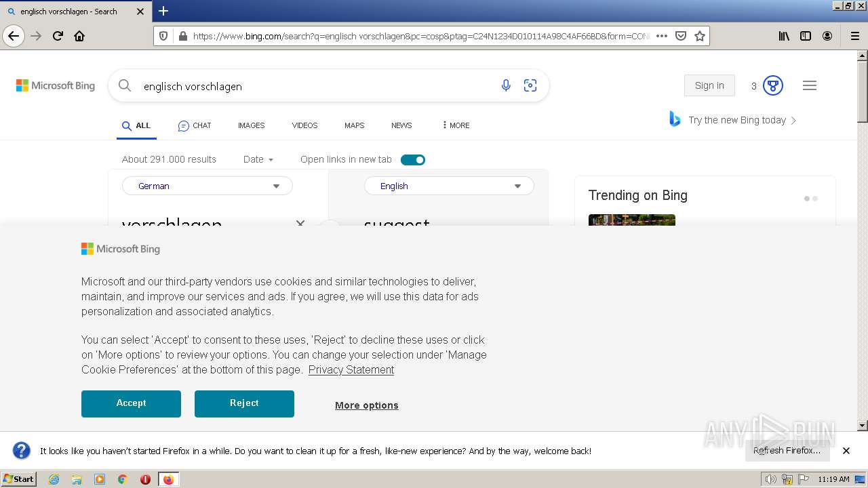Image resolution: width=868 pixels, height=488 pixels.
Task: Click the Windows Start button
Action: (19, 479)
